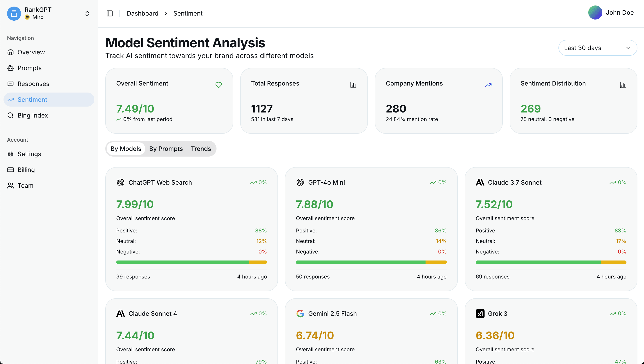Click the chart icon on Sentiment Distribution
The image size is (644, 364).
click(x=623, y=85)
